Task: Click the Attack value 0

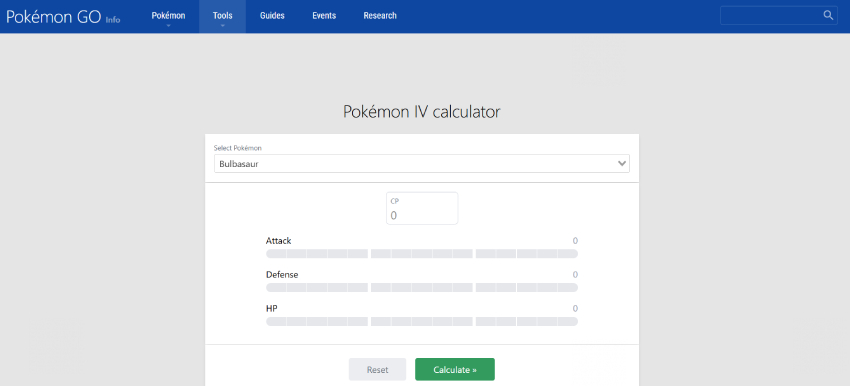Action: point(575,241)
